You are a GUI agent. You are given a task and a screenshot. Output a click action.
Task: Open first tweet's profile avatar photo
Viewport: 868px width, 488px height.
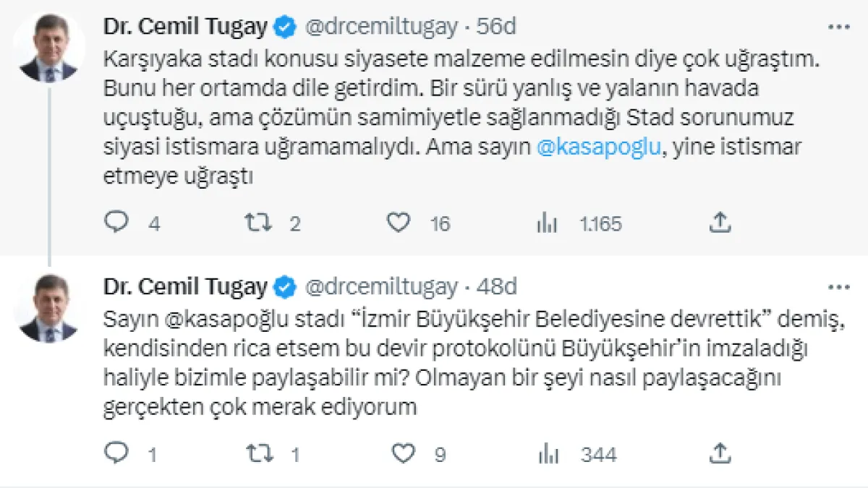click(49, 48)
